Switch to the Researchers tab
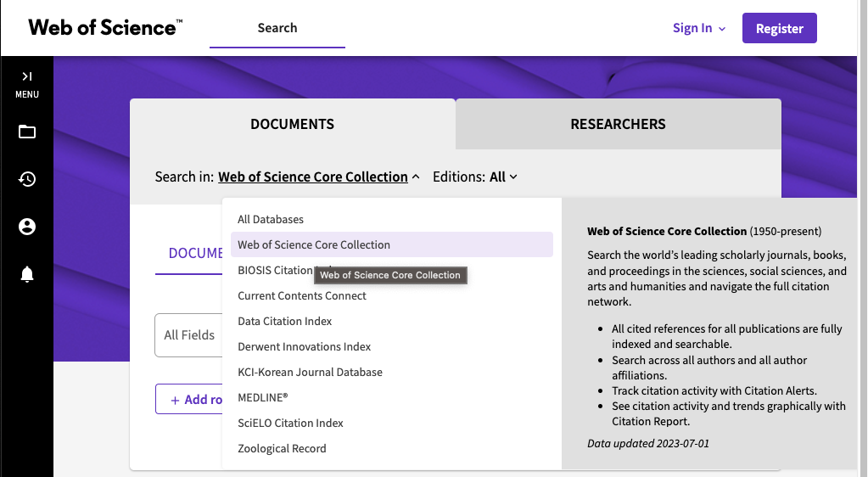This screenshot has height=477, width=868. point(618,124)
